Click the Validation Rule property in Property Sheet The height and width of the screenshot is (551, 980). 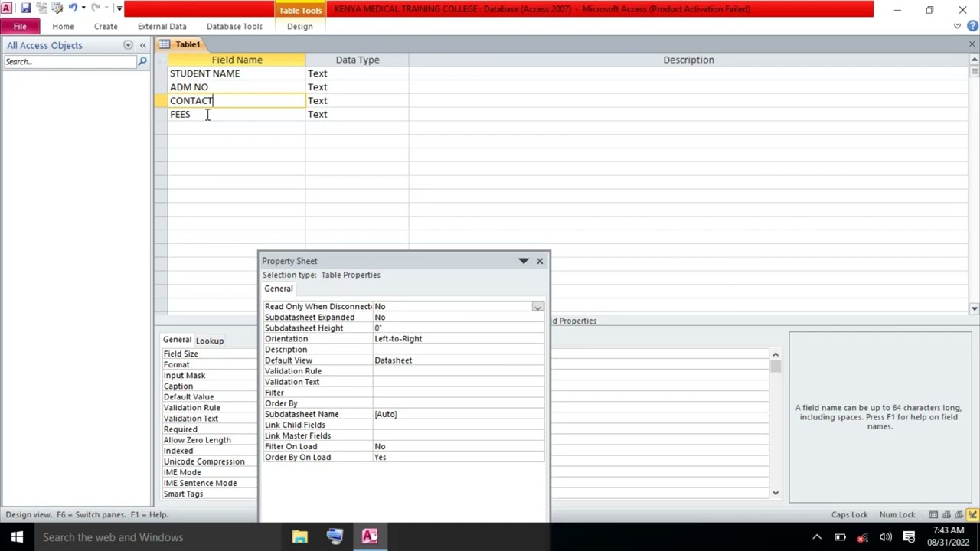click(293, 371)
